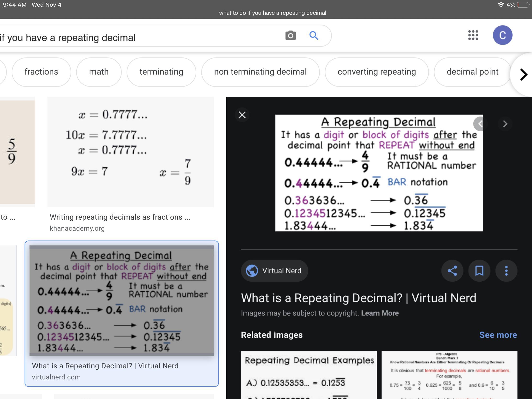Go to the previous image in preview
Image resolution: width=532 pixels, height=399 pixels.
(x=480, y=124)
